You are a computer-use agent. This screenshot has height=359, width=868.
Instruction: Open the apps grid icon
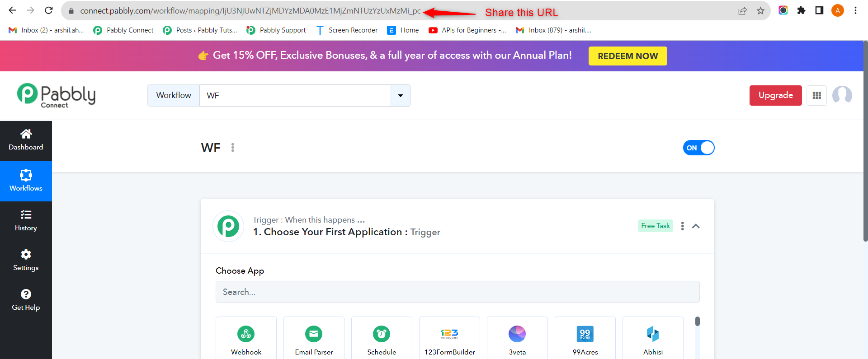816,95
